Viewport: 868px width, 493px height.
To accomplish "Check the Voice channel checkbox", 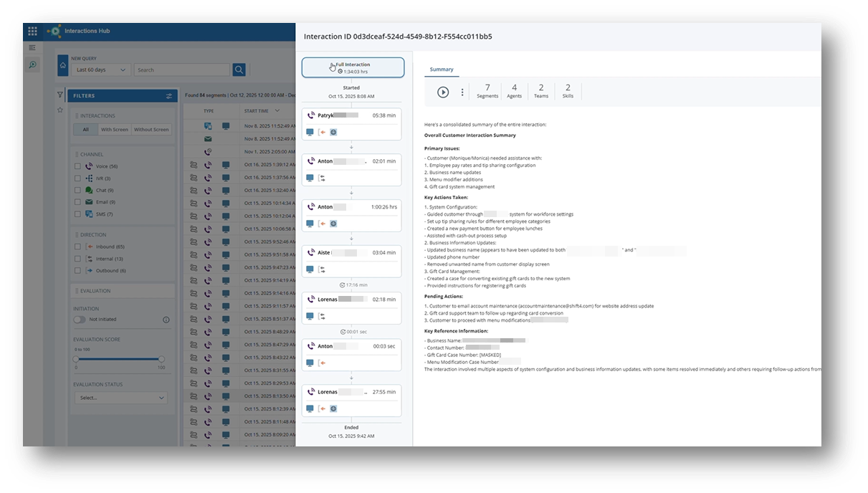I will point(78,166).
